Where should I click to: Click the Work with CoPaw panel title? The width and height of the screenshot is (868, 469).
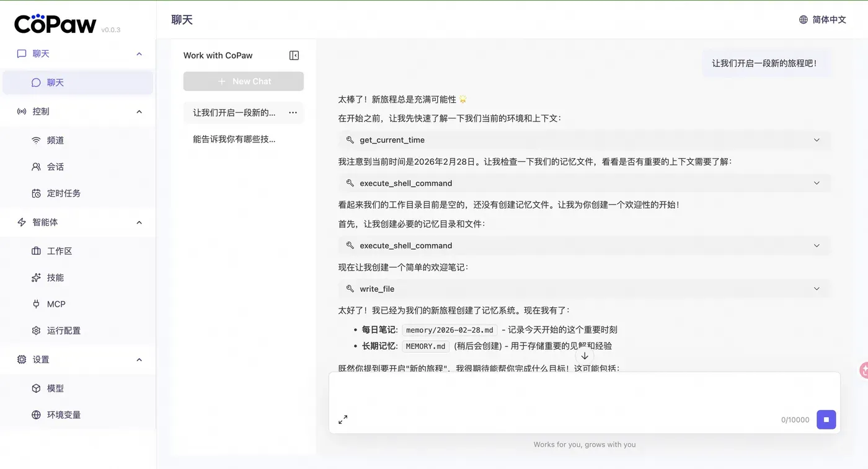pos(218,55)
